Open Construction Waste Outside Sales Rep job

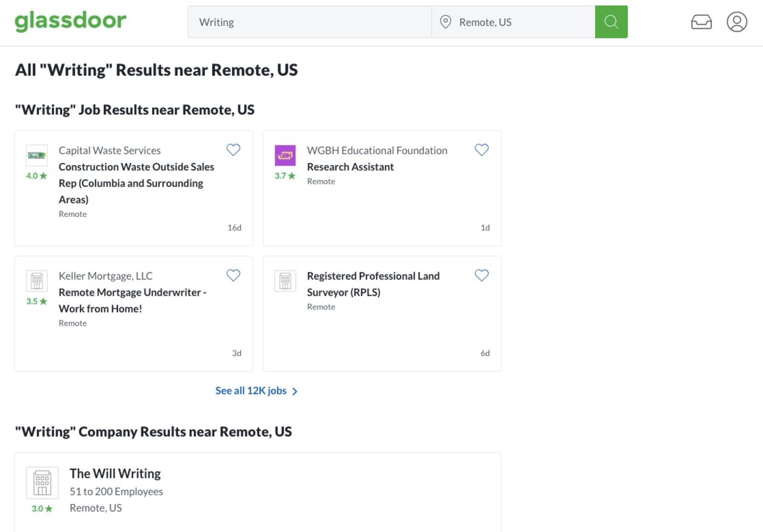(x=136, y=183)
